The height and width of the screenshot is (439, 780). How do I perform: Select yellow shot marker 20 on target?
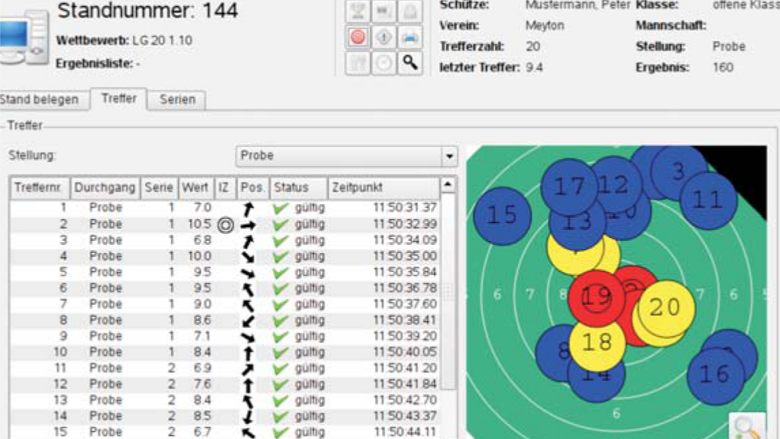666,308
